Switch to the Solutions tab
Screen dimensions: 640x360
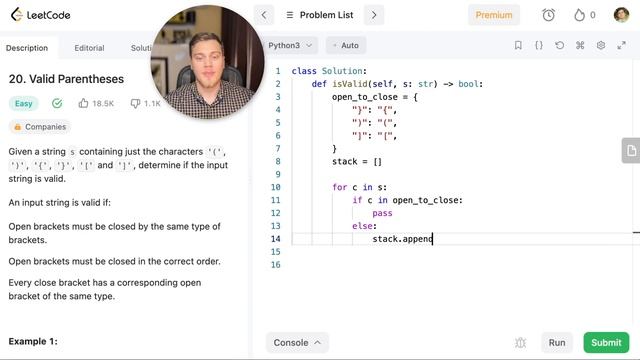point(141,48)
